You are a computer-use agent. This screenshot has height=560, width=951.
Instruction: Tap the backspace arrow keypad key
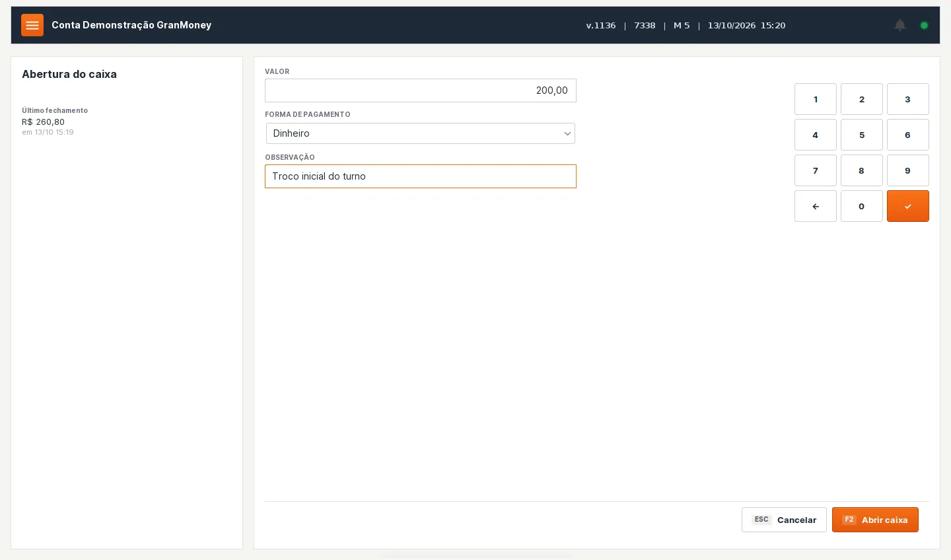[816, 206]
